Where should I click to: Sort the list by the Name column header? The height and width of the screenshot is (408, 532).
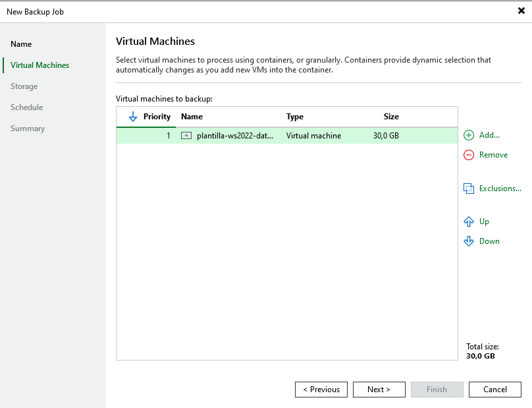coord(192,117)
